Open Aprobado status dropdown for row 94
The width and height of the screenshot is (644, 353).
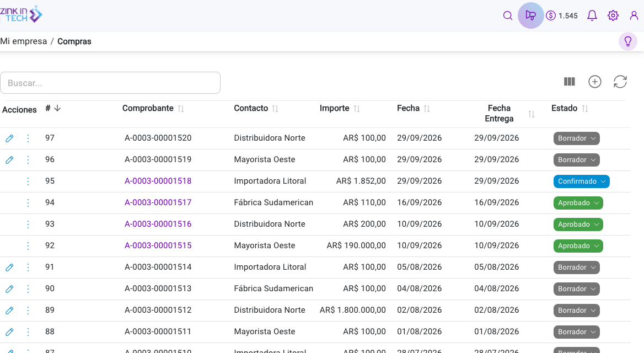578,203
